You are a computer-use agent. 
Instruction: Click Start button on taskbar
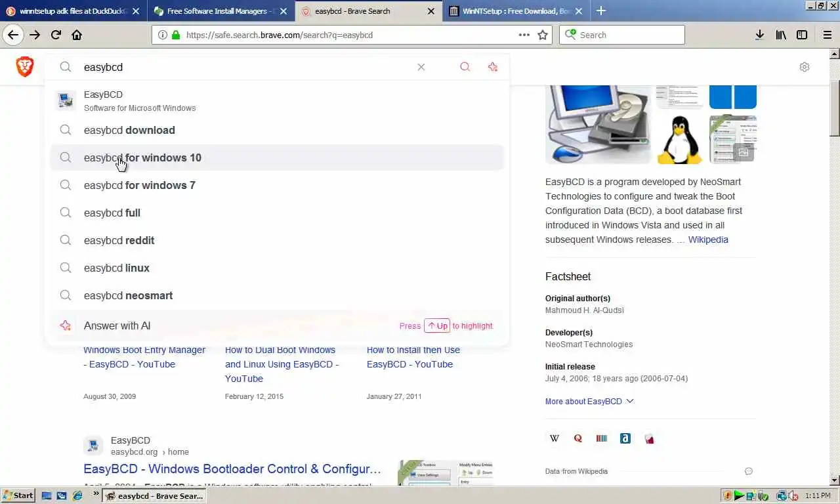point(18,495)
